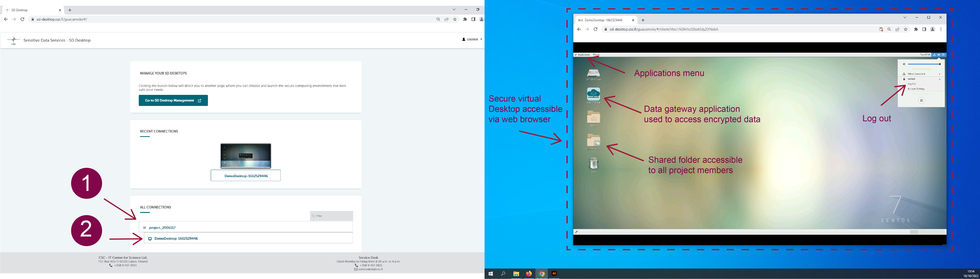980x279 pixels.
Task: Open Extensions puzzle icon in SD Desktop window
Action: click(x=465, y=19)
